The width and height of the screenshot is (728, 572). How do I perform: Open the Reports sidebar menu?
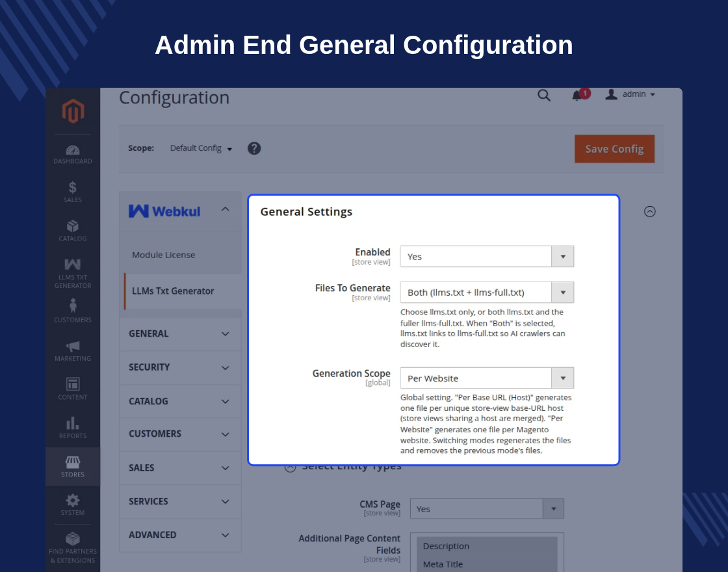pyautogui.click(x=72, y=428)
